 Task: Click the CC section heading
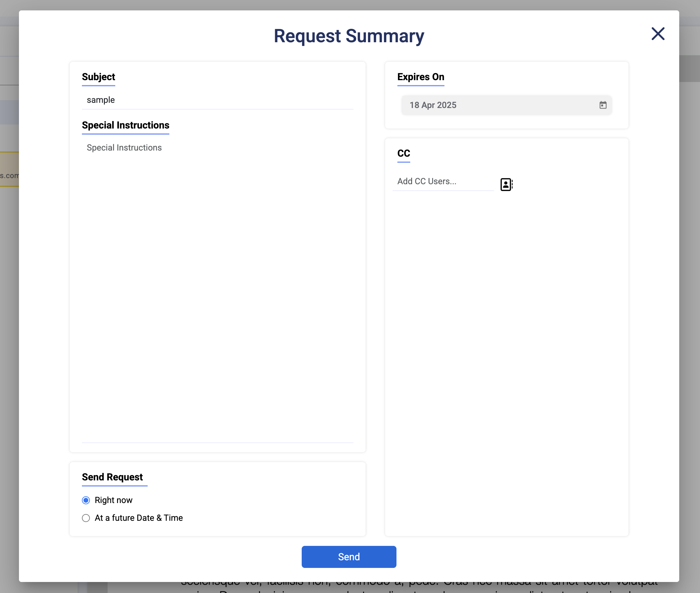[x=403, y=154]
